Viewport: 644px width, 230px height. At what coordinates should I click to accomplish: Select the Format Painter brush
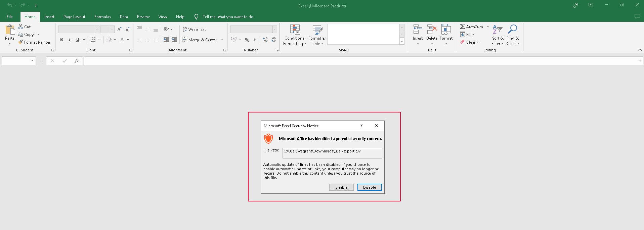point(20,42)
